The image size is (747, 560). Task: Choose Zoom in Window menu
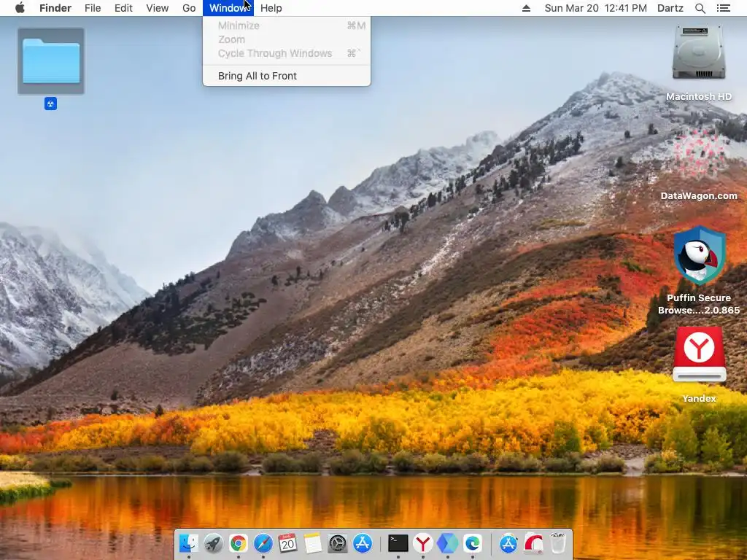pos(286,39)
